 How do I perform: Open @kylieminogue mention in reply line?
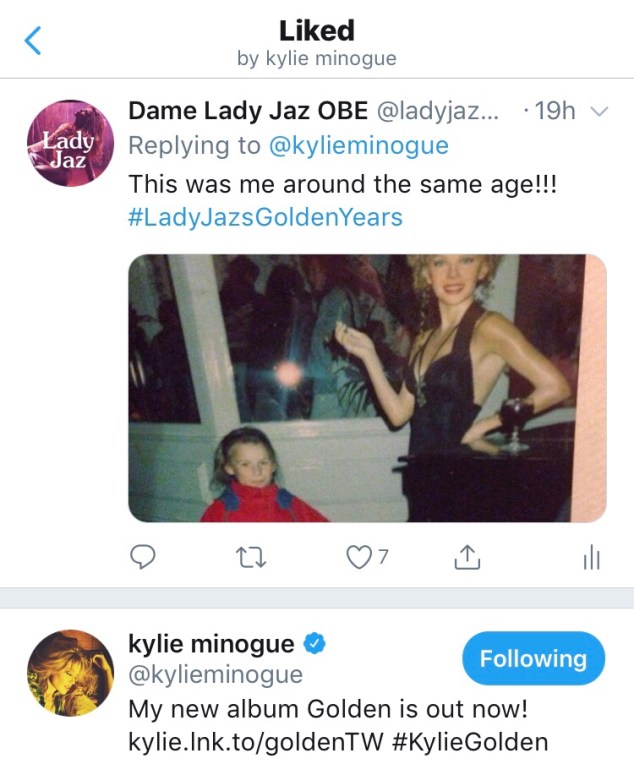[359, 146]
